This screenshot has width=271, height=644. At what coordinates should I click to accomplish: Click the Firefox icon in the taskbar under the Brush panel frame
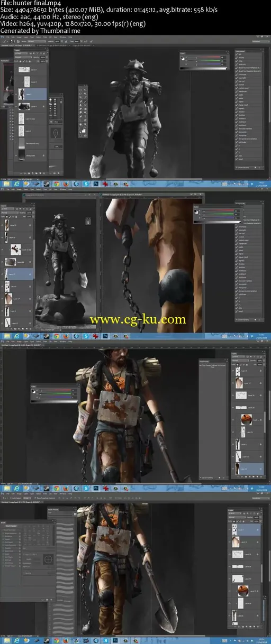66,640
